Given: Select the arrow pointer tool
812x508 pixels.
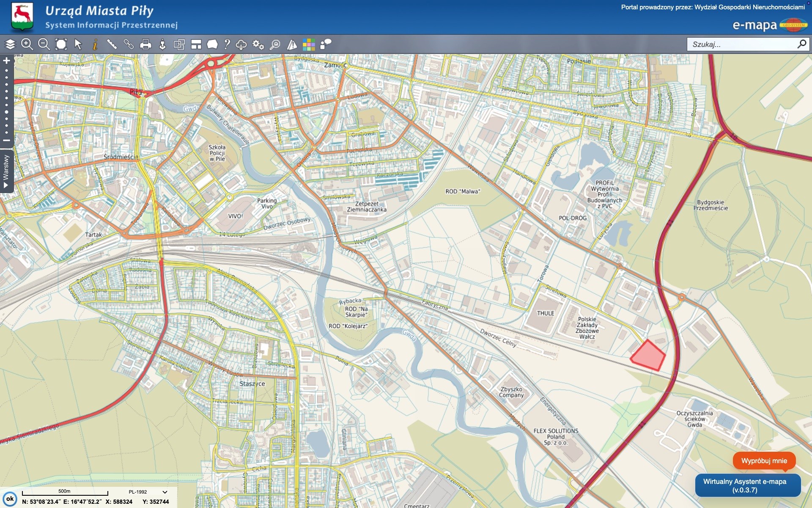Looking at the screenshot, I should tap(78, 44).
